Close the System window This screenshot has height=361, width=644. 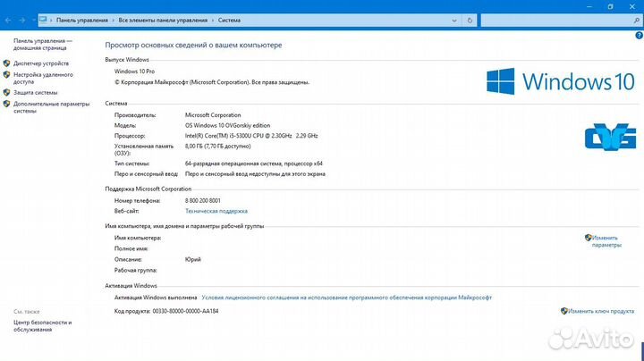click(x=632, y=6)
